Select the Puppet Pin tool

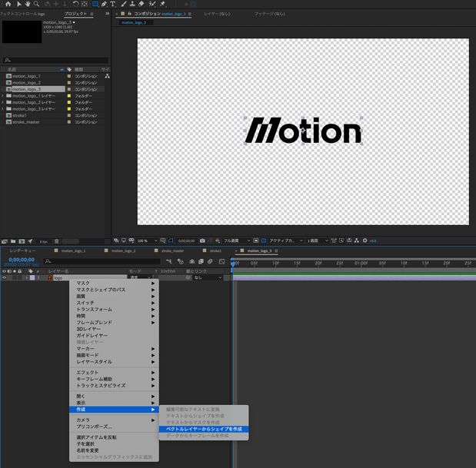(162, 4)
